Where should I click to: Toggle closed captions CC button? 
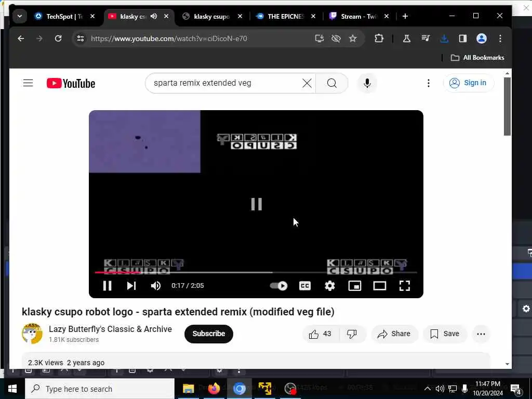[x=304, y=286]
